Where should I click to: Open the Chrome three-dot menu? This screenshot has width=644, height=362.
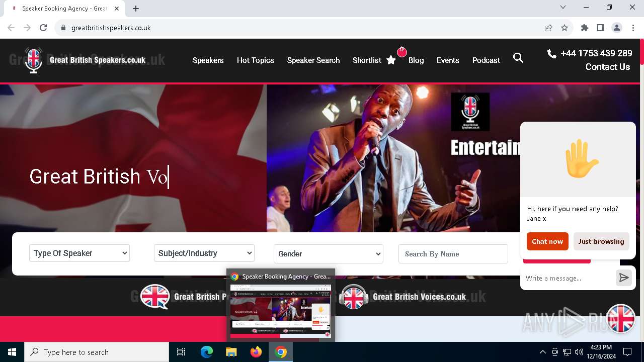coord(633,28)
